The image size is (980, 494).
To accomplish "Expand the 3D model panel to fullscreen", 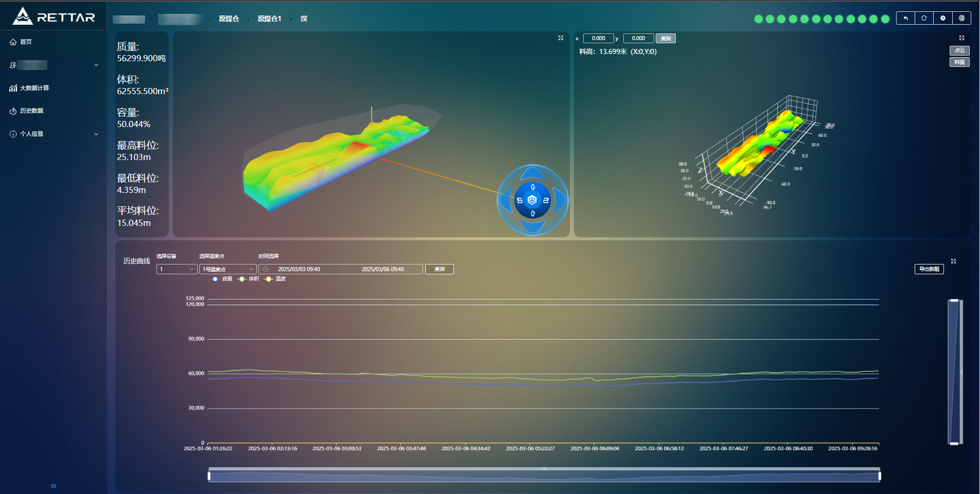I will click(561, 38).
